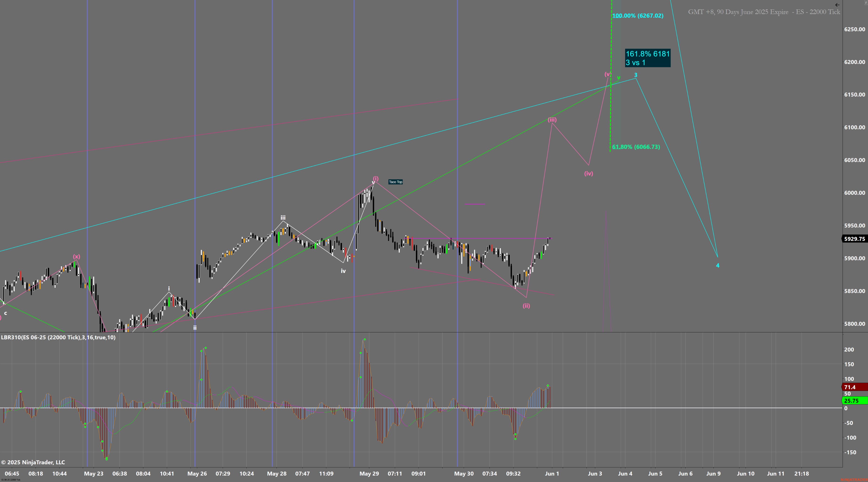The image size is (868, 482).
Task: Click the 6050.00 price axis label
Action: pos(855,160)
